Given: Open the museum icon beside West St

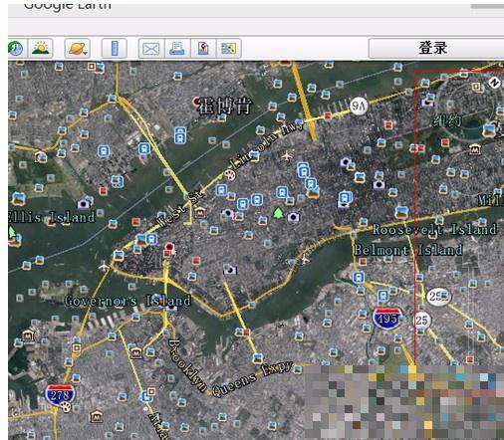Looking at the screenshot, I should click(x=200, y=212).
